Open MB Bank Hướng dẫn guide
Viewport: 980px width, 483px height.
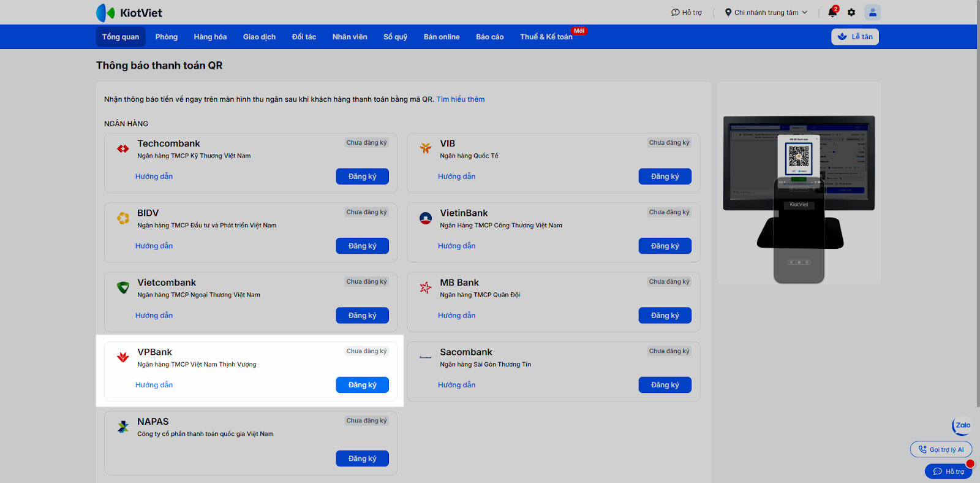tap(457, 316)
